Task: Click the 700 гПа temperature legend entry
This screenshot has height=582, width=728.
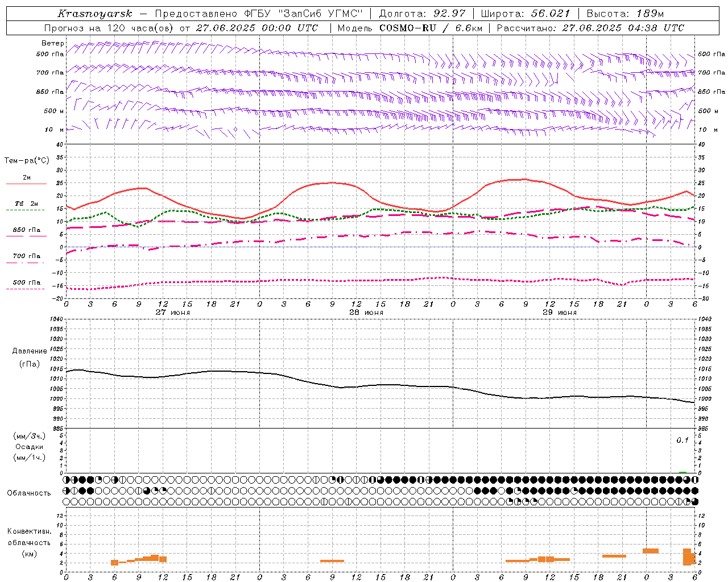Action: pyautogui.click(x=26, y=256)
